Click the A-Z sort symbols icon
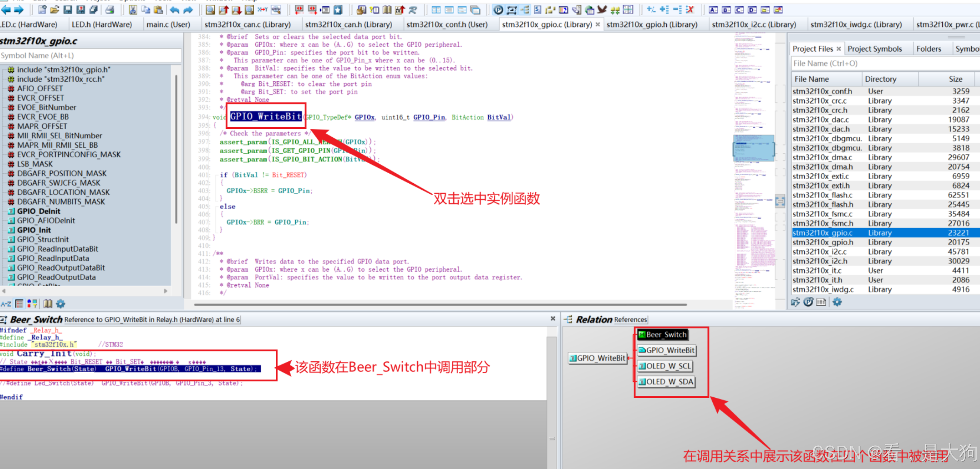The image size is (980, 469). pyautogui.click(x=6, y=304)
